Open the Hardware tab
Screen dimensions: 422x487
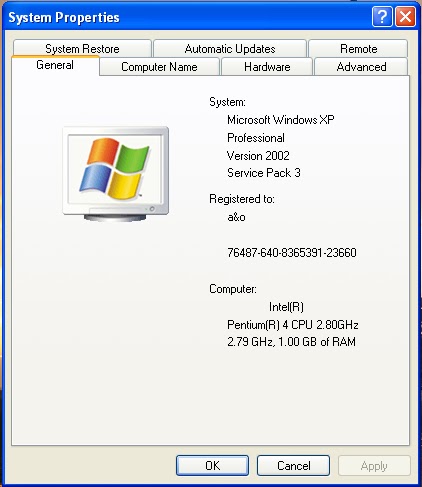[267, 67]
